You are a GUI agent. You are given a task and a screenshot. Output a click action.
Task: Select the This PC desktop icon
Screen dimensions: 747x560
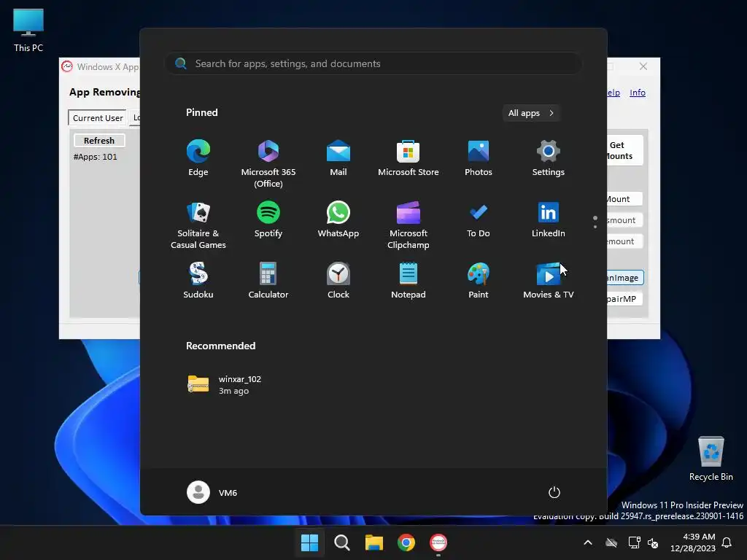coord(28,31)
